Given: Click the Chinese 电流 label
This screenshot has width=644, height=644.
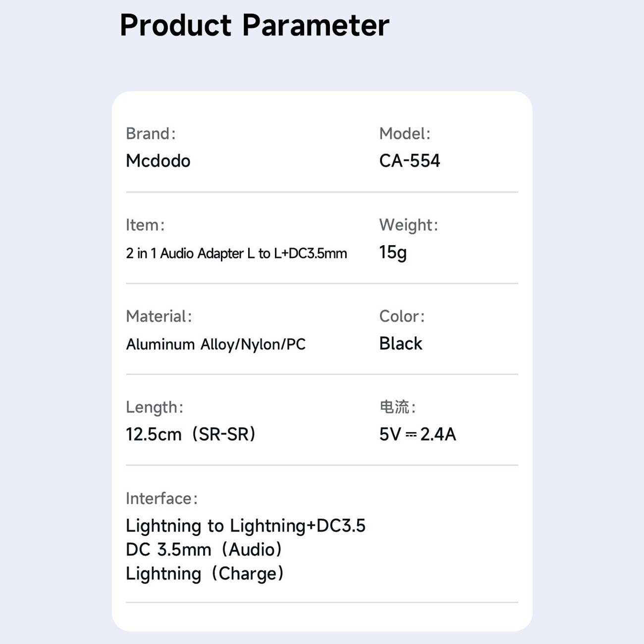Looking at the screenshot, I should click(x=397, y=407).
